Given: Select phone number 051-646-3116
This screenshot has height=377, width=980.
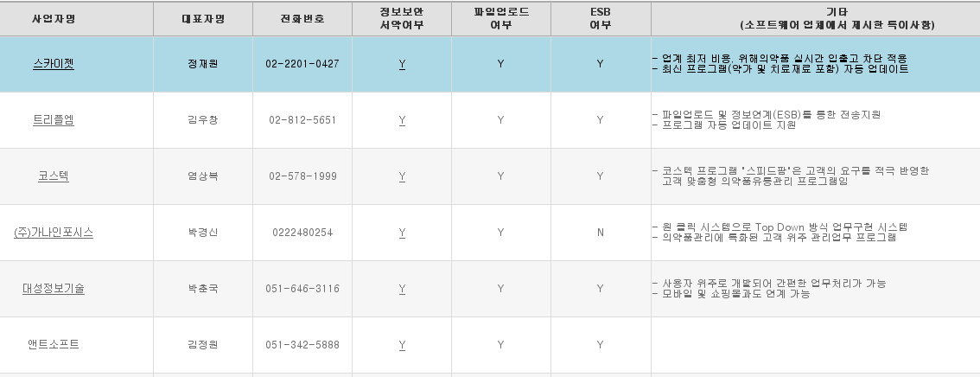Looking at the screenshot, I should [303, 289].
